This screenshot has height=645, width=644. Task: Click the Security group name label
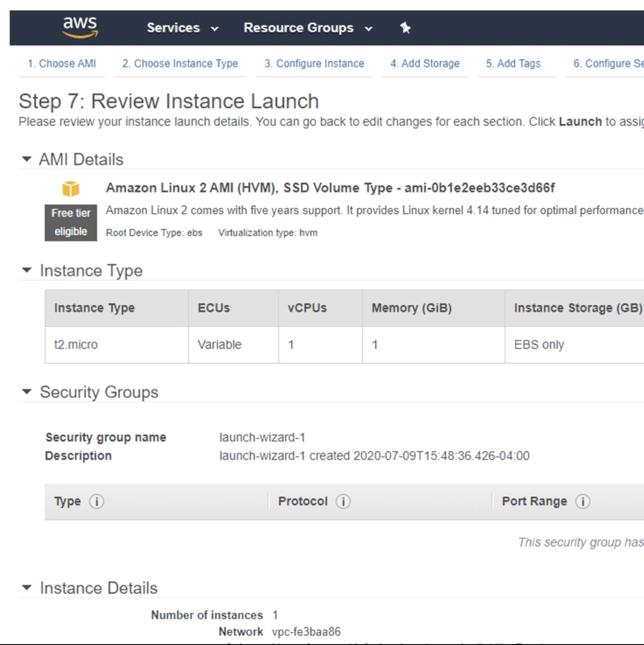click(106, 437)
